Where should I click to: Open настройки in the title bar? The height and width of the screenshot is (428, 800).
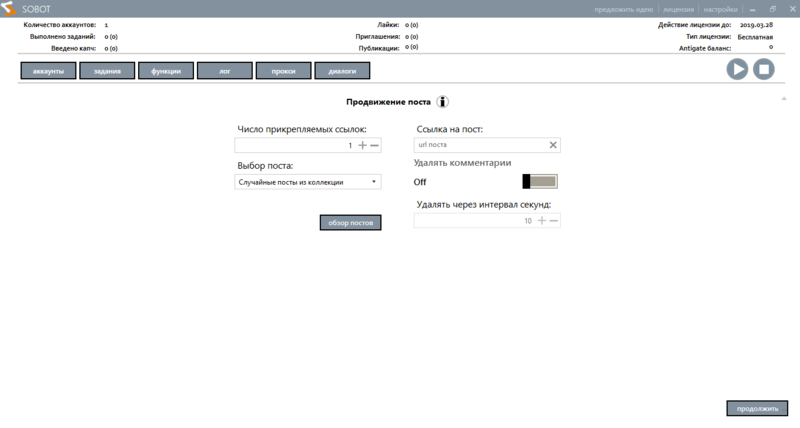click(x=720, y=9)
